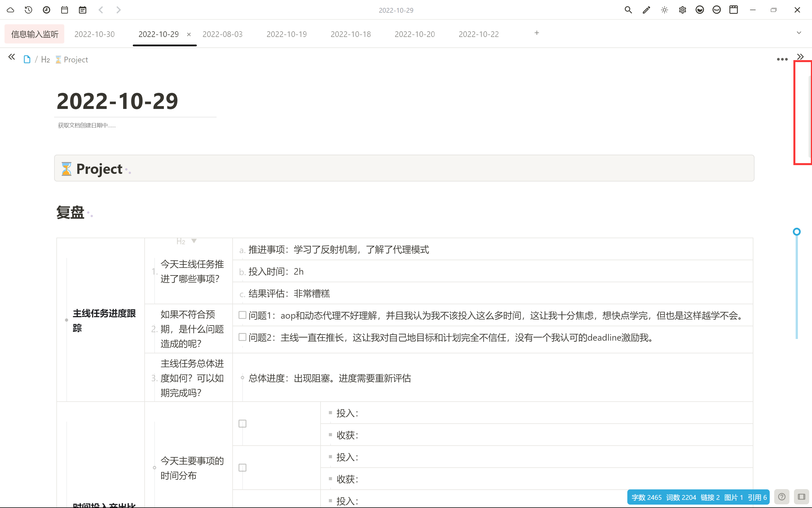Click document icon in breadcrumb

point(27,60)
